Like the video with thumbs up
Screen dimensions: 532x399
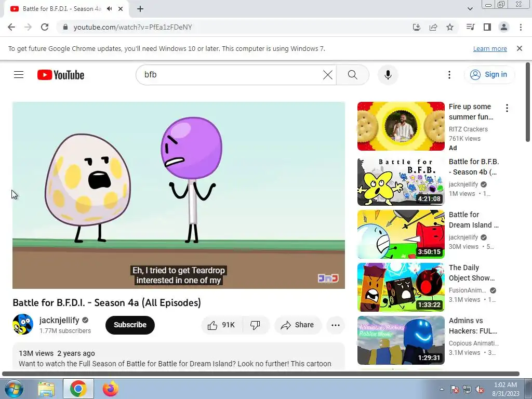tap(222, 325)
